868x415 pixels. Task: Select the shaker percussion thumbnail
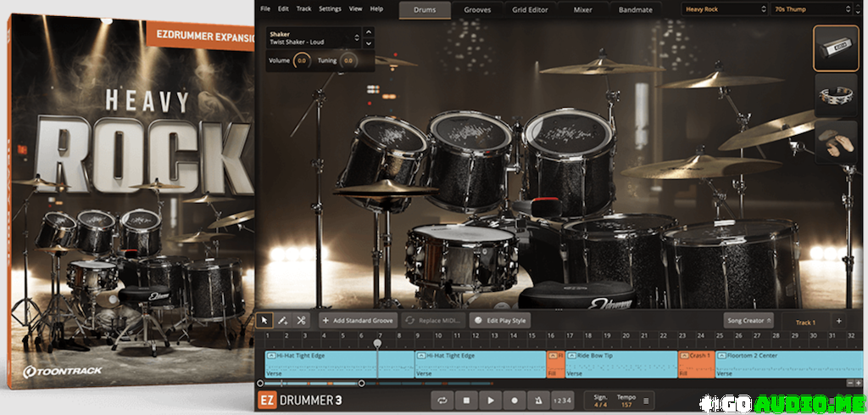[x=835, y=48]
